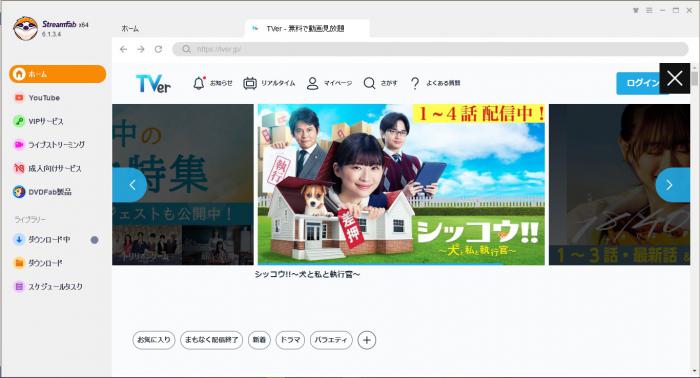The width and height of the screenshot is (700, 378).
Task: Click the download count badge beside ダウンロード中
Action: [x=94, y=240]
